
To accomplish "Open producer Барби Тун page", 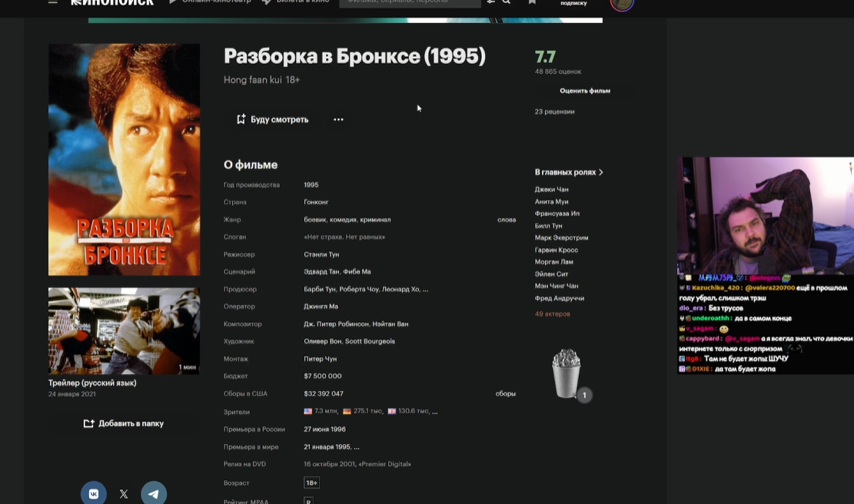I will tap(320, 289).
